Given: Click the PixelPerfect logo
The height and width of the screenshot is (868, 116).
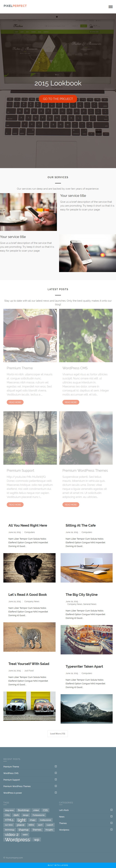Looking at the screenshot, I should point(15,6).
